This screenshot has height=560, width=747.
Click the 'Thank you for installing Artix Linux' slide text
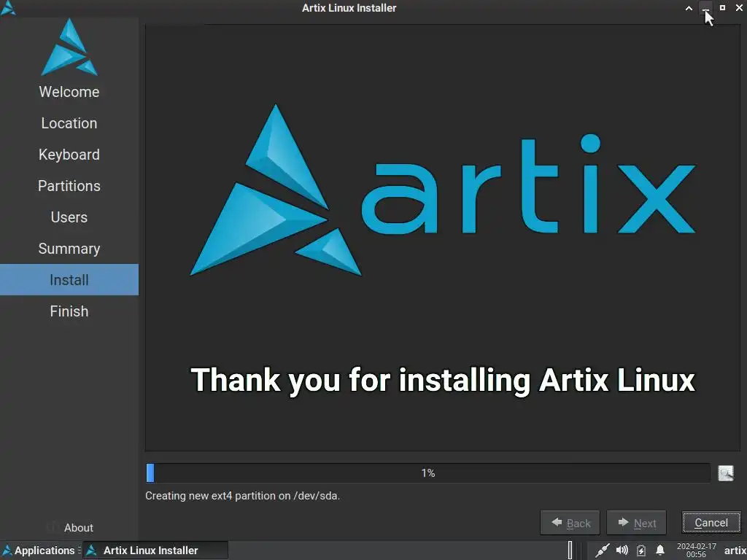click(443, 380)
